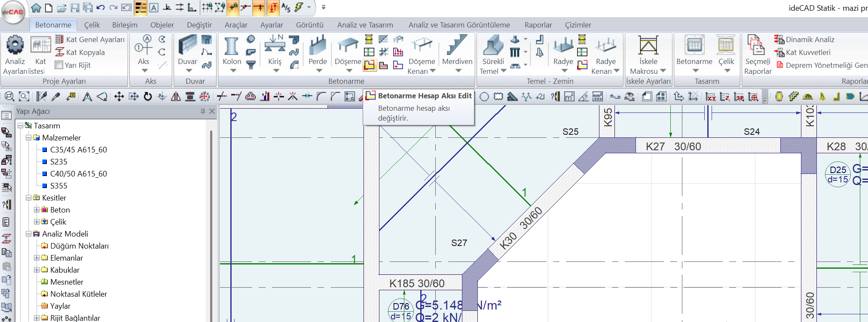The height and width of the screenshot is (322, 868).
Task: Open the Kiriş dropdown arrow
Action: (276, 71)
